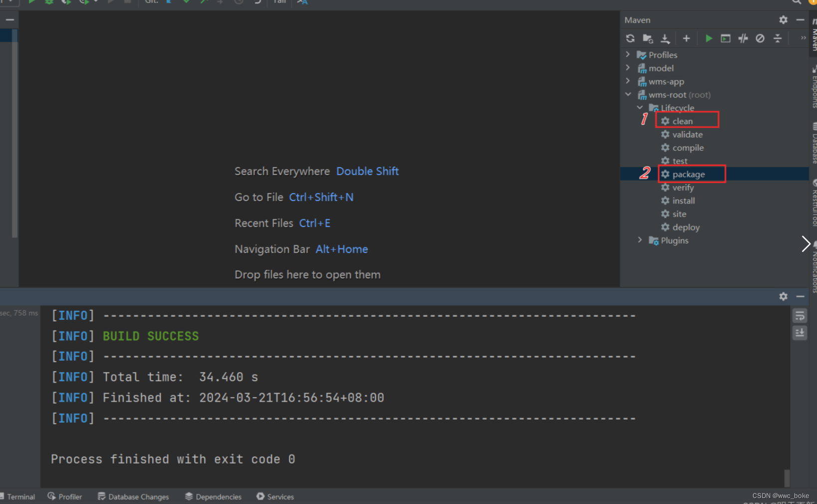This screenshot has height=504, width=817.
Task: Click the Ctrl+Shift+N shortcut hint
Action: pos(321,197)
